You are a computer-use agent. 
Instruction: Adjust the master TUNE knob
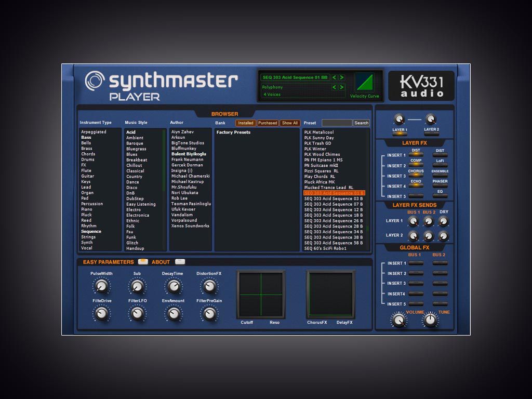point(430,320)
